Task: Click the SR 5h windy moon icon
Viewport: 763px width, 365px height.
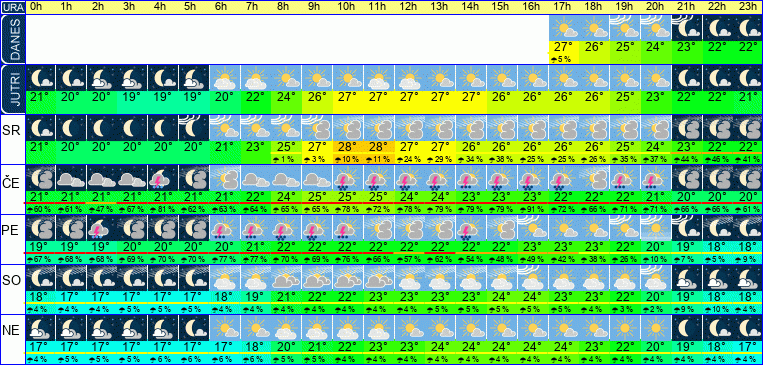Action: tap(195, 128)
